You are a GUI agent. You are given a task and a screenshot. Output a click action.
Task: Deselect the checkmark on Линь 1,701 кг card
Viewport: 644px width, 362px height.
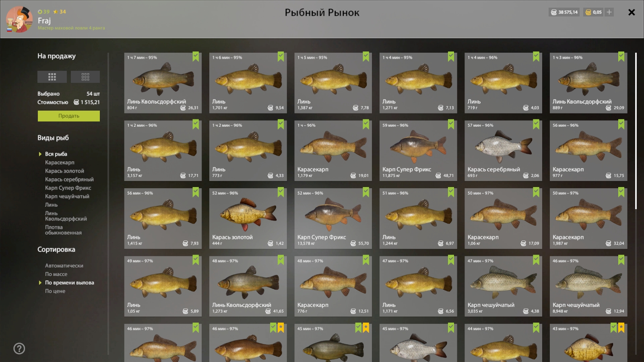[x=281, y=57]
